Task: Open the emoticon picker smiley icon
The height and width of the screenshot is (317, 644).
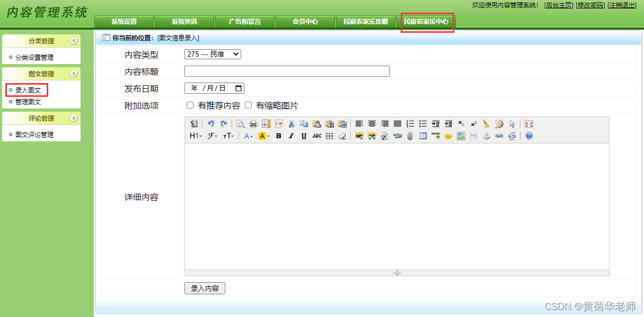Action: pos(448,136)
